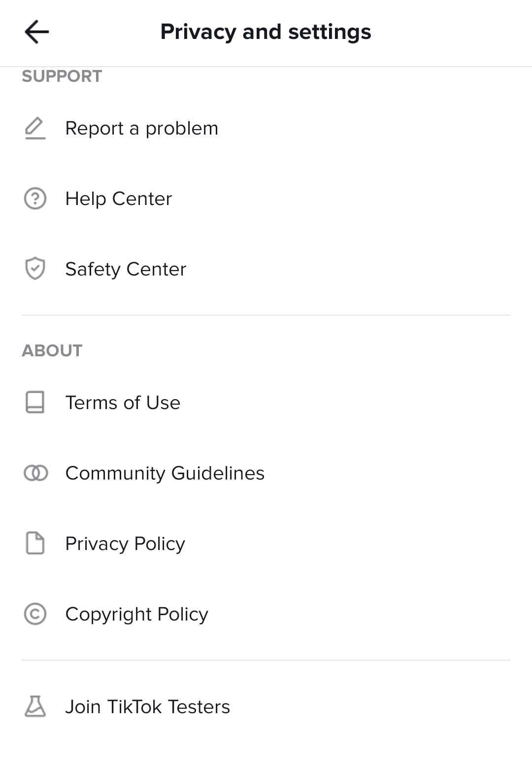Screen dimensions: 532x758
Task: Click the question mark Help icon
Action: pos(35,199)
